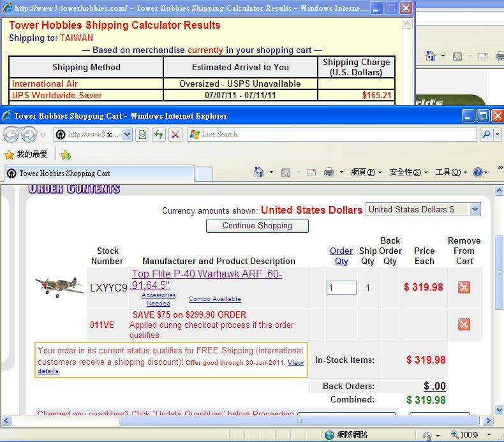The image size is (504, 442).
Task: Click the Live Search magnifier icon
Action: (486, 135)
